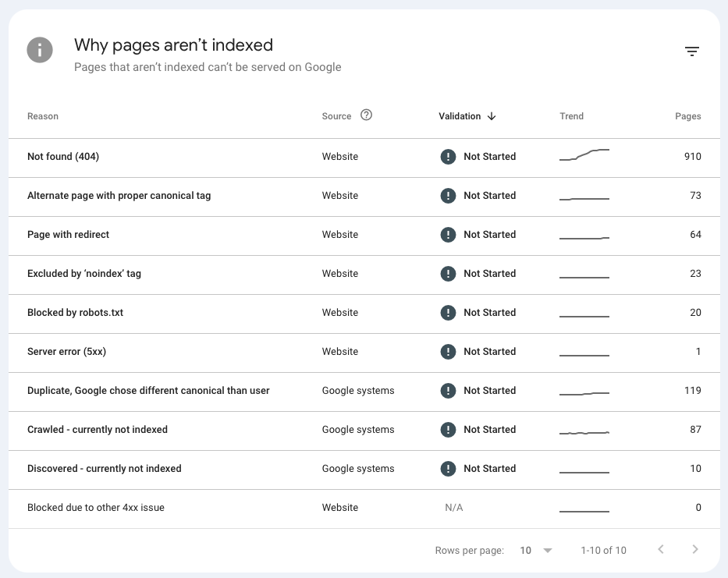Click status icon in Crawled not indexed row

[448, 430]
